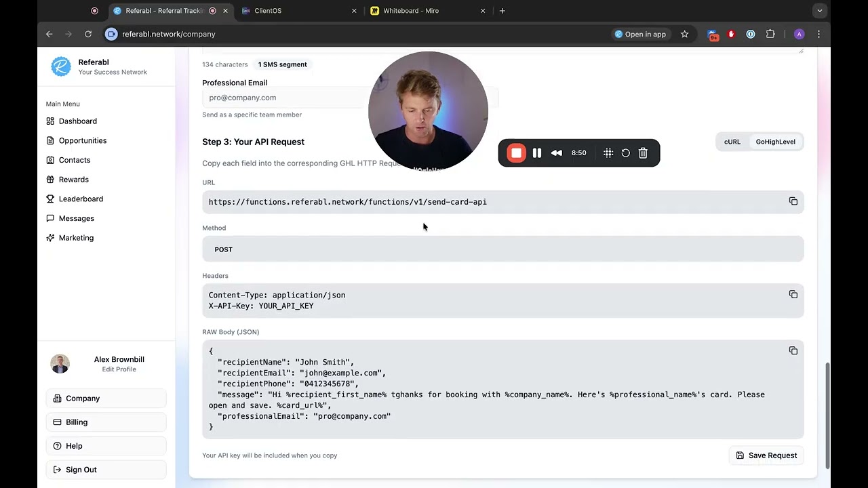Switch to the cURL format
Viewport: 868px width, 488px height.
[x=732, y=142]
